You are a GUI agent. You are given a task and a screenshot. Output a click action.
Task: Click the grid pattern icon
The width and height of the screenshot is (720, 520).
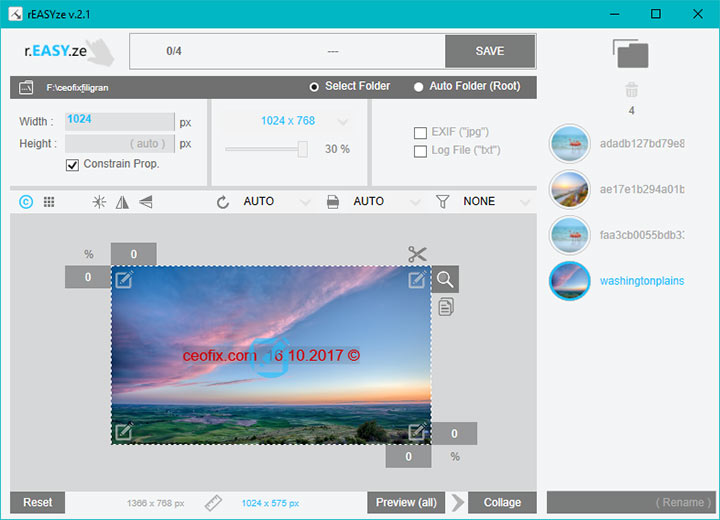click(49, 202)
